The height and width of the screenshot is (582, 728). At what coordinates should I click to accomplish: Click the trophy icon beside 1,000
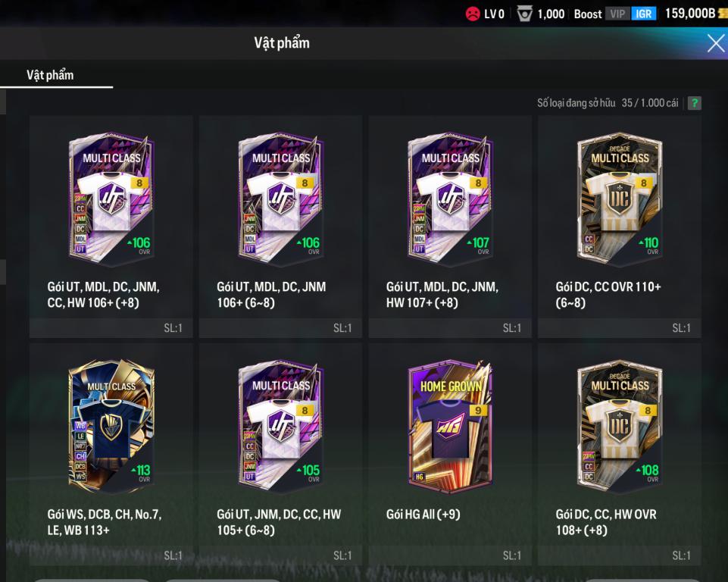point(525,14)
